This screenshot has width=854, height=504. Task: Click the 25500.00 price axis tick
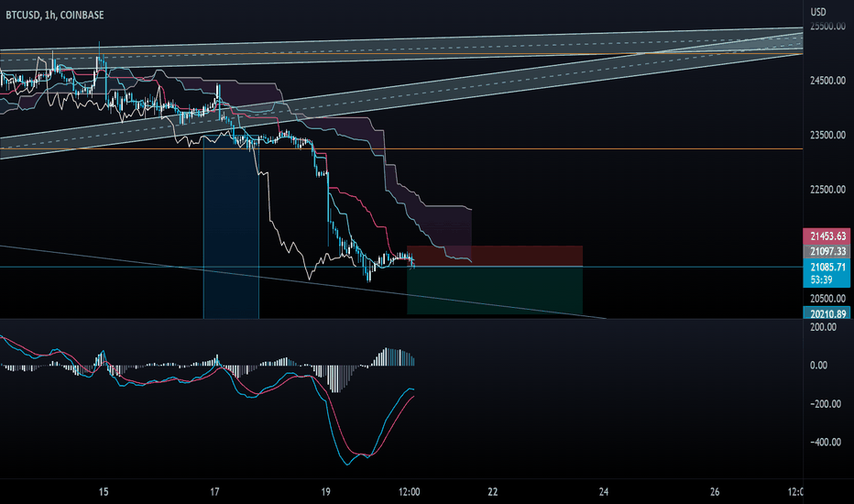(827, 27)
